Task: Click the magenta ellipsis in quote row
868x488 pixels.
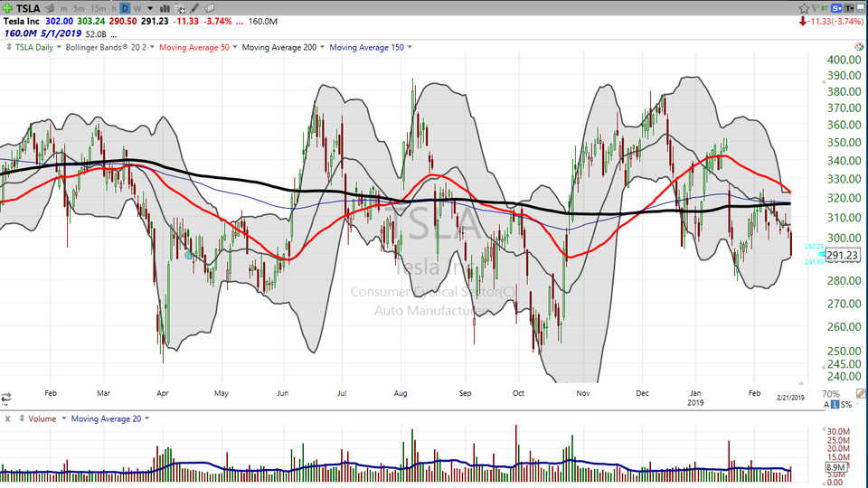Action: pos(239,22)
